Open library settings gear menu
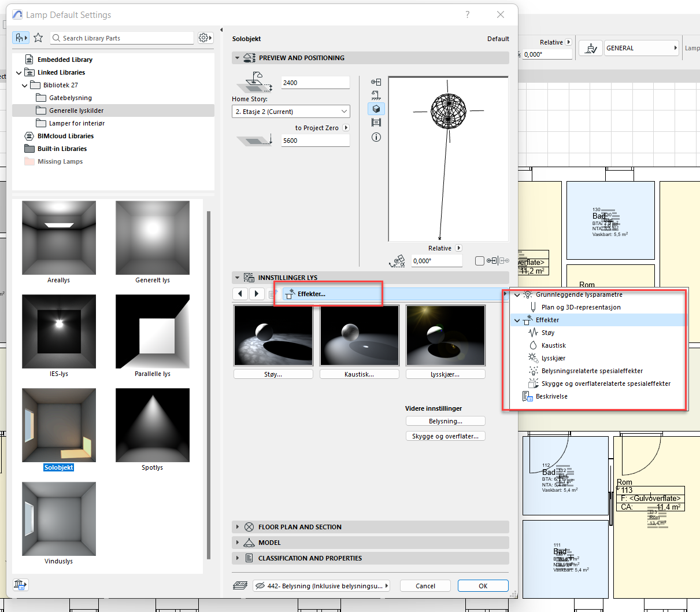The height and width of the screenshot is (612, 700). (205, 38)
